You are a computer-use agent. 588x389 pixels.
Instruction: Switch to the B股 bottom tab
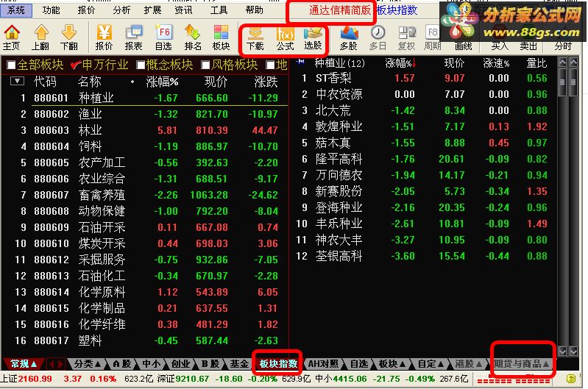point(210,364)
